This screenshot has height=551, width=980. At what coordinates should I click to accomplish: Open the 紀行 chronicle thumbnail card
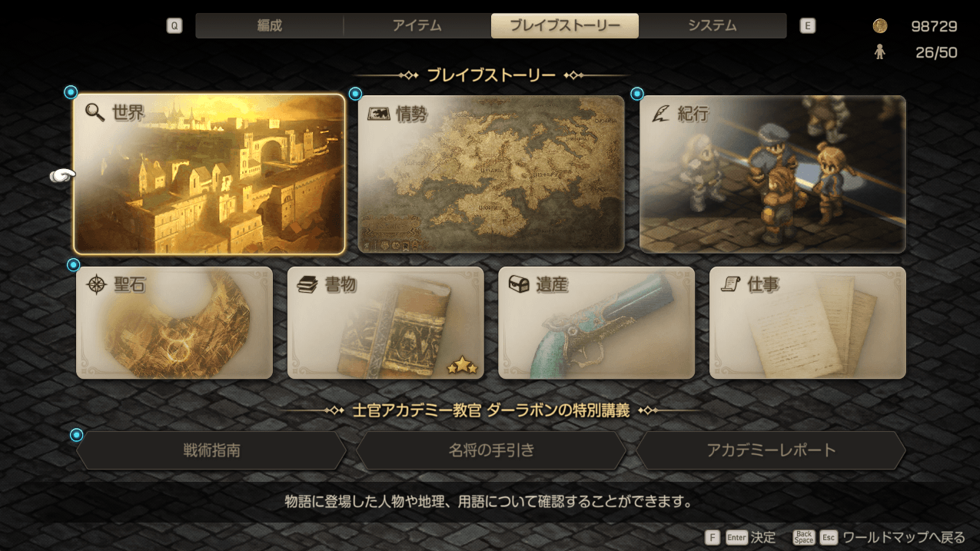tap(772, 174)
